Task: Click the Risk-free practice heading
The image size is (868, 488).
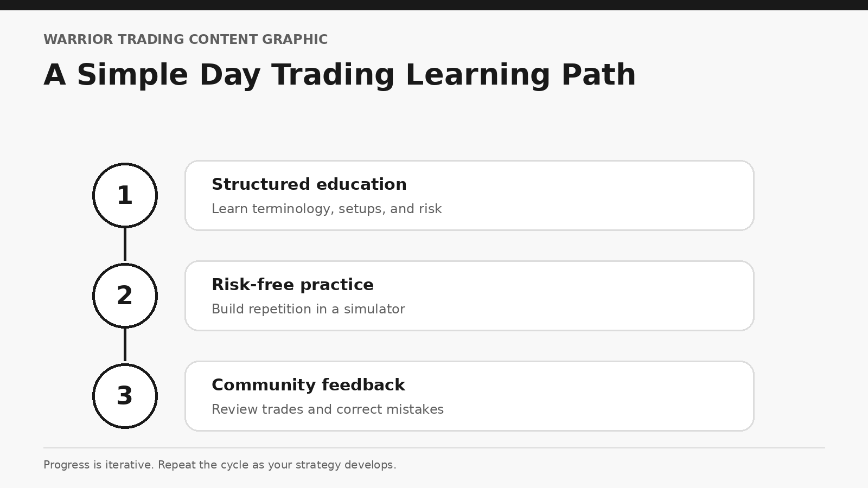Action: click(x=292, y=285)
